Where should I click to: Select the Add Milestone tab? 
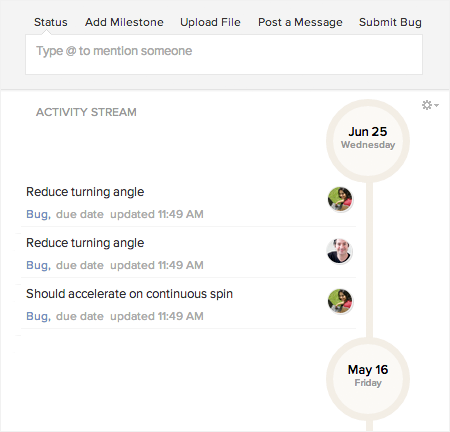[124, 22]
